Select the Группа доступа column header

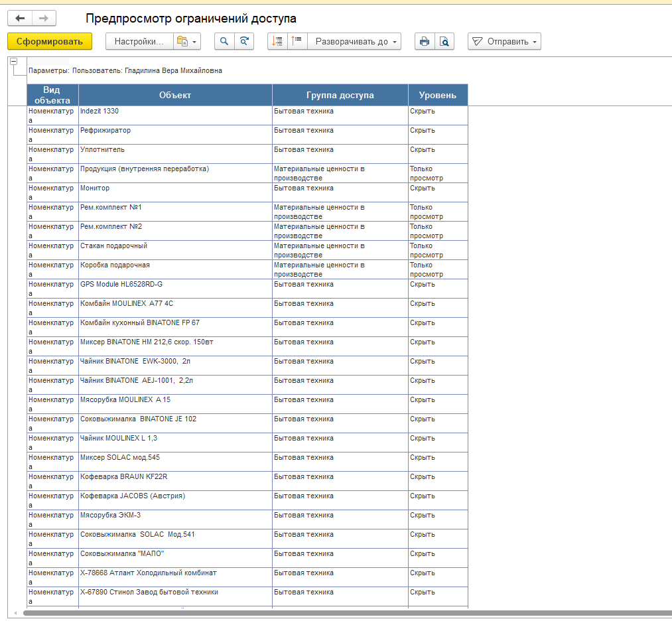pyautogui.click(x=340, y=95)
